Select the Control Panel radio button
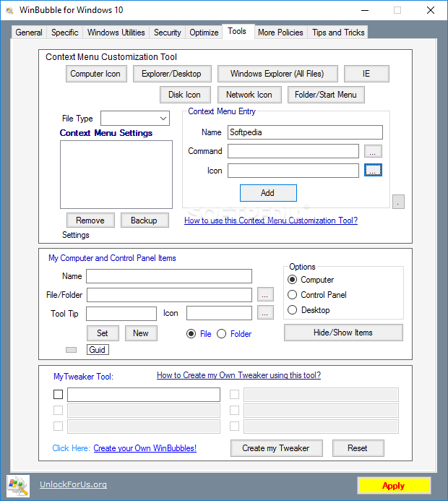This screenshot has height=501, width=448. (292, 294)
